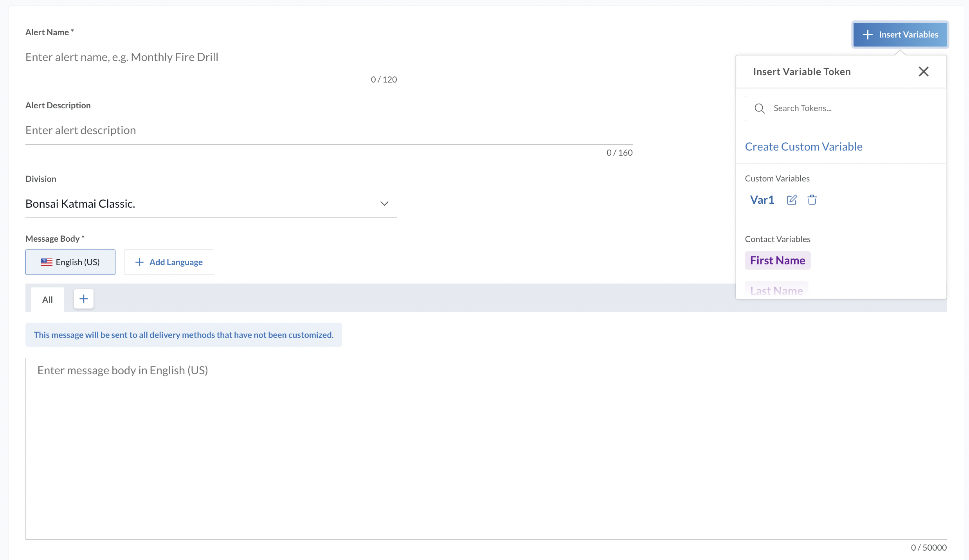Insert the Last Name token
The height and width of the screenshot is (560, 969).
click(x=776, y=291)
